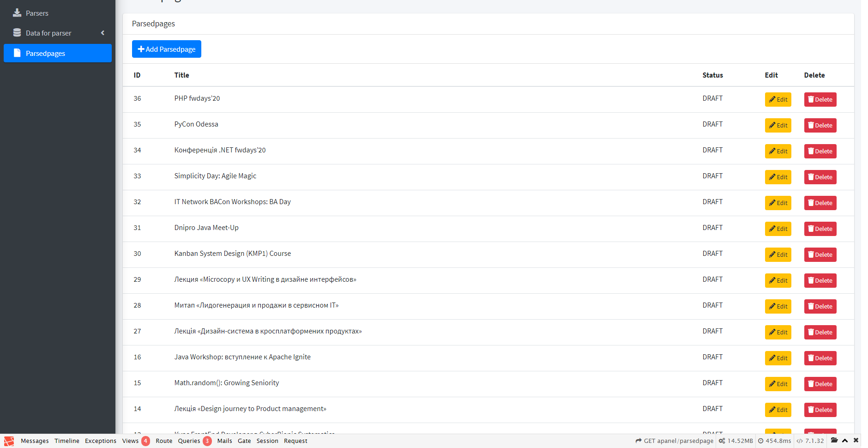Delete the Simplicity Day: Agile Magic entry

click(820, 177)
